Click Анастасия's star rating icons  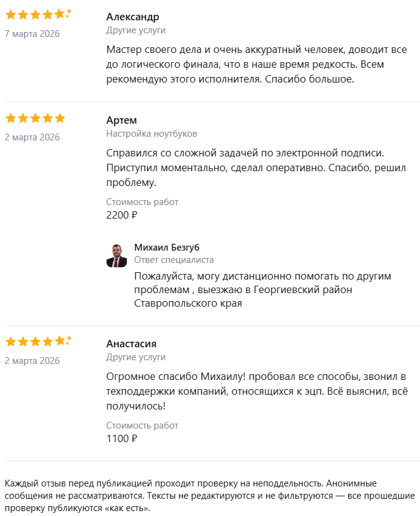[x=38, y=342]
